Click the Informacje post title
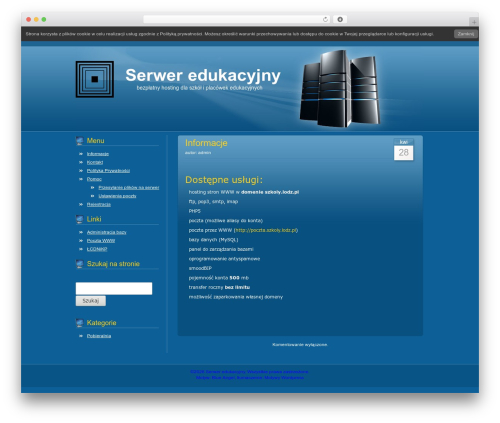 click(x=206, y=143)
